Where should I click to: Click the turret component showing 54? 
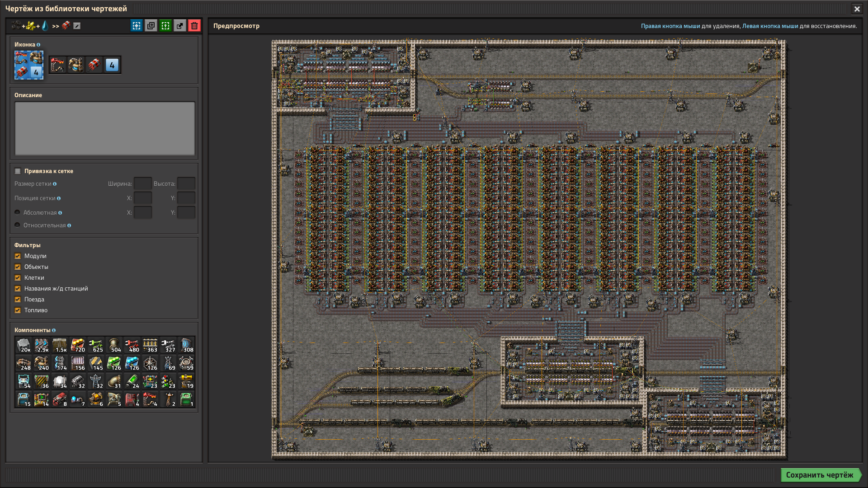click(24, 381)
